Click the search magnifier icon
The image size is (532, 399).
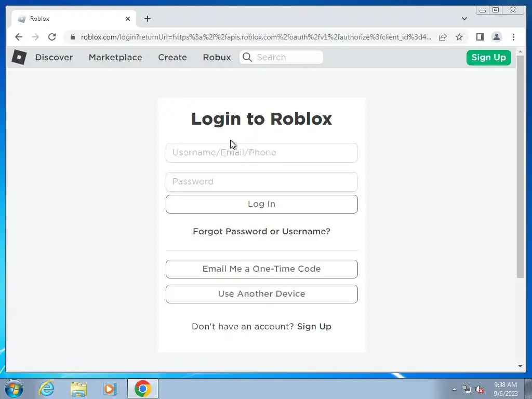click(247, 57)
